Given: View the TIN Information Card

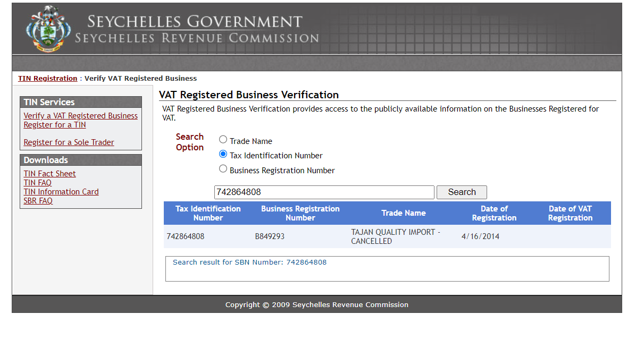Looking at the screenshot, I should click(x=61, y=191).
